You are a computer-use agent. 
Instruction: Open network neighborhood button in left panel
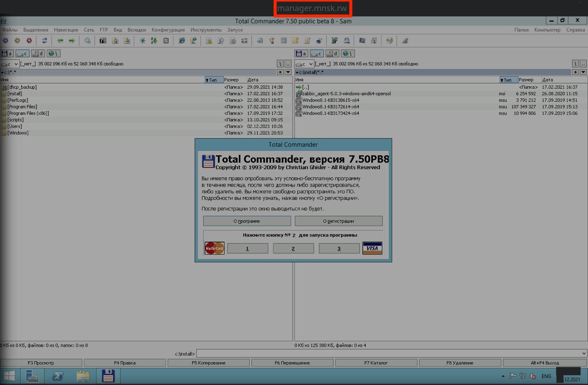tap(53, 54)
